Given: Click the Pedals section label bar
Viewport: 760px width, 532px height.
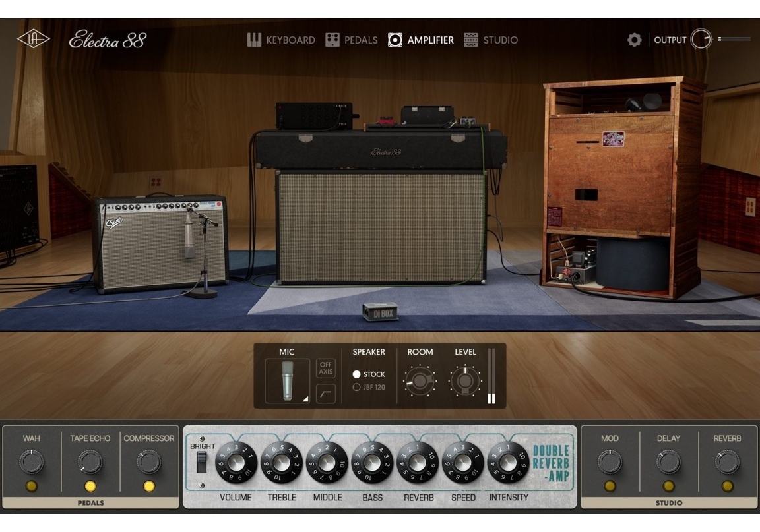Looking at the screenshot, I should [90, 503].
